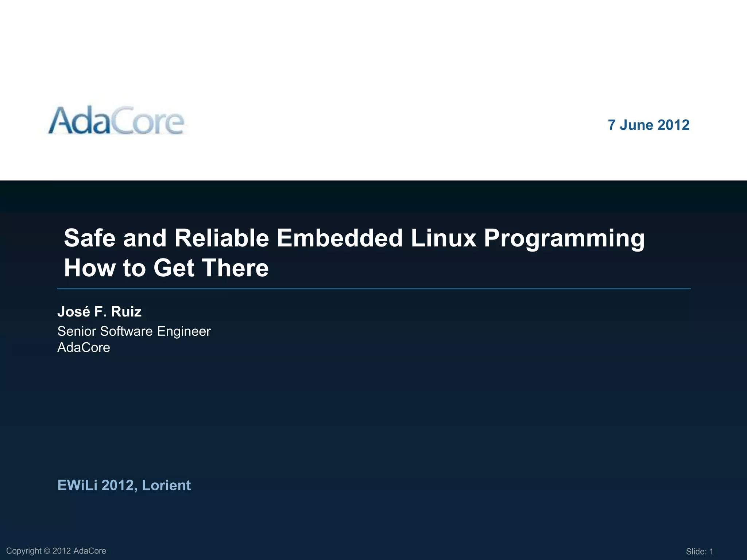Click "AdaCore" under the job title
Screen dimensions: 747x560
[x=84, y=347]
